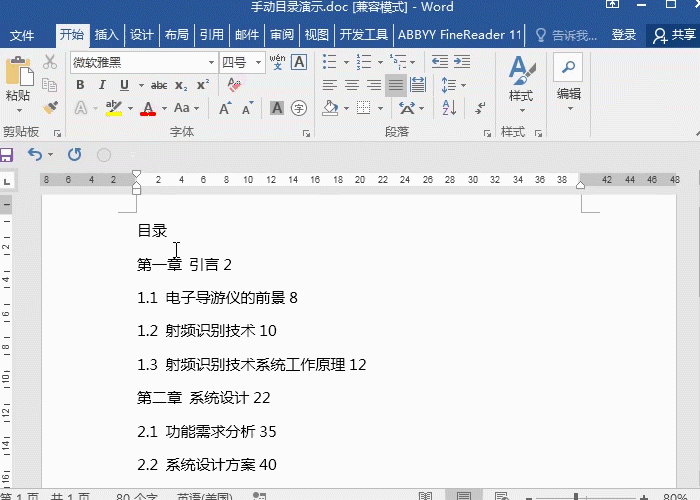Open the font name combo box
700x500 pixels.
pos(144,62)
